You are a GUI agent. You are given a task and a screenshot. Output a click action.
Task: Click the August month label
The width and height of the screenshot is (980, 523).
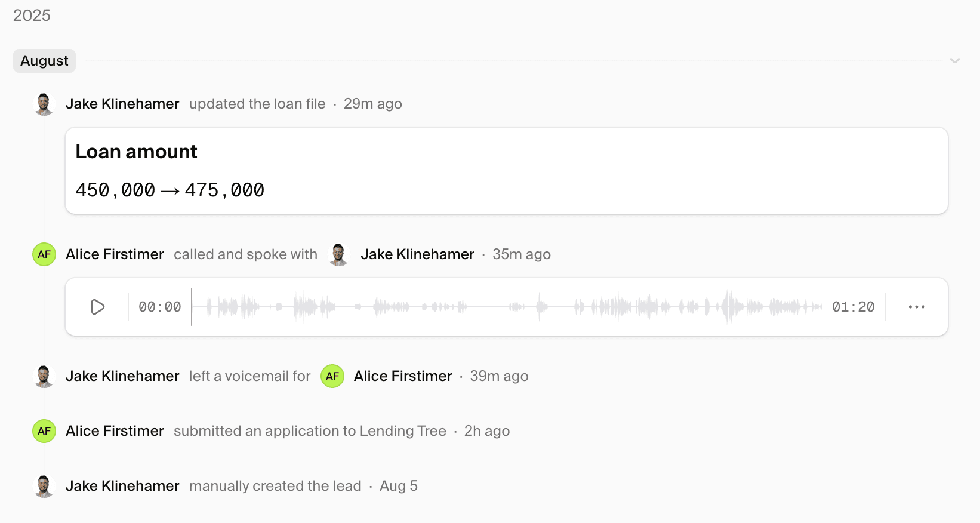(x=44, y=61)
